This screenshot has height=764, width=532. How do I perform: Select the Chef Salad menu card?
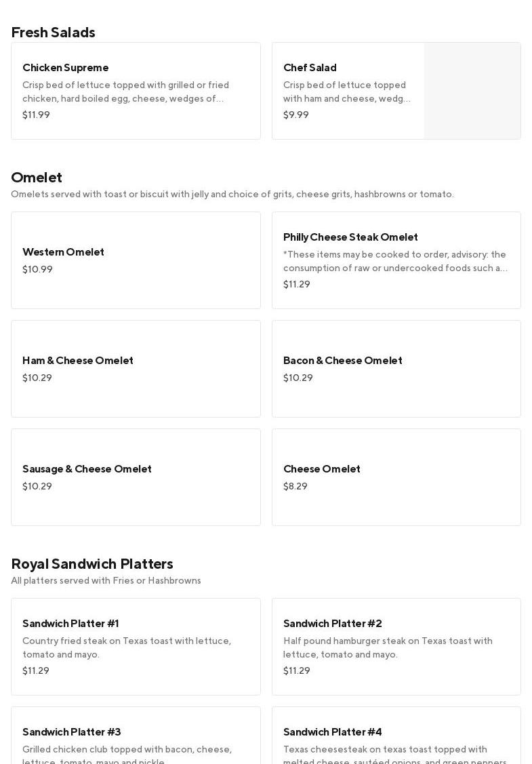(348, 91)
